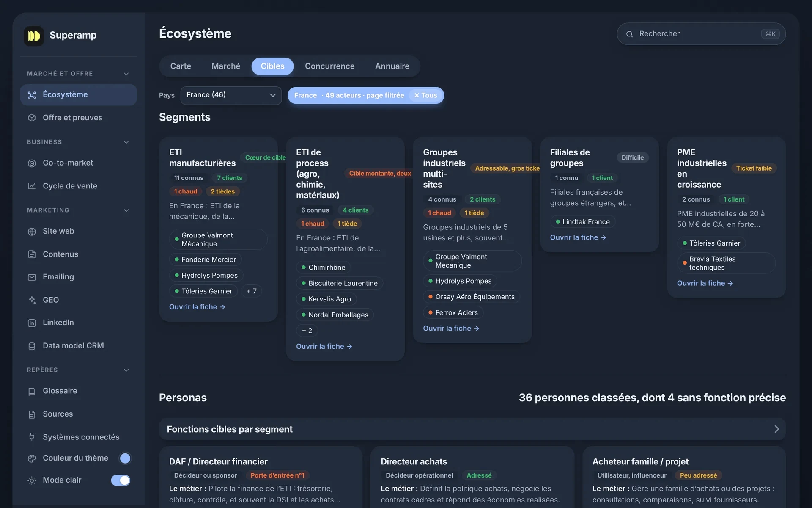This screenshot has height=508, width=812.
Task: Click the search magnifier icon
Action: (x=629, y=34)
